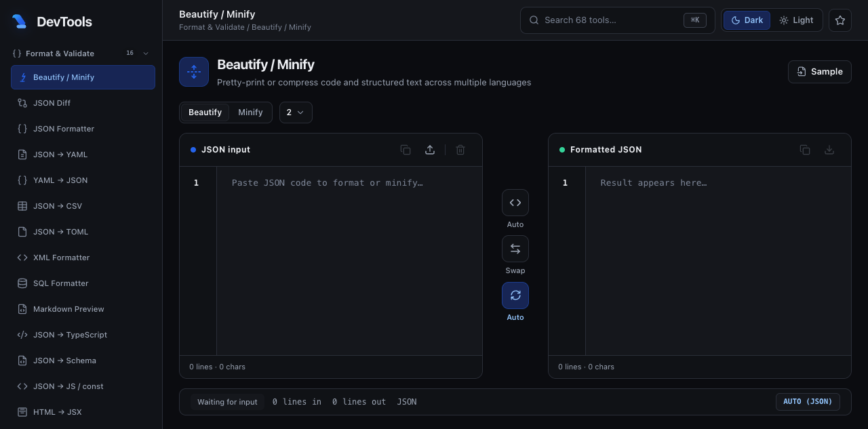868x429 pixels.
Task: Open the Beautify / Minify sidebar item
Action: [83, 77]
